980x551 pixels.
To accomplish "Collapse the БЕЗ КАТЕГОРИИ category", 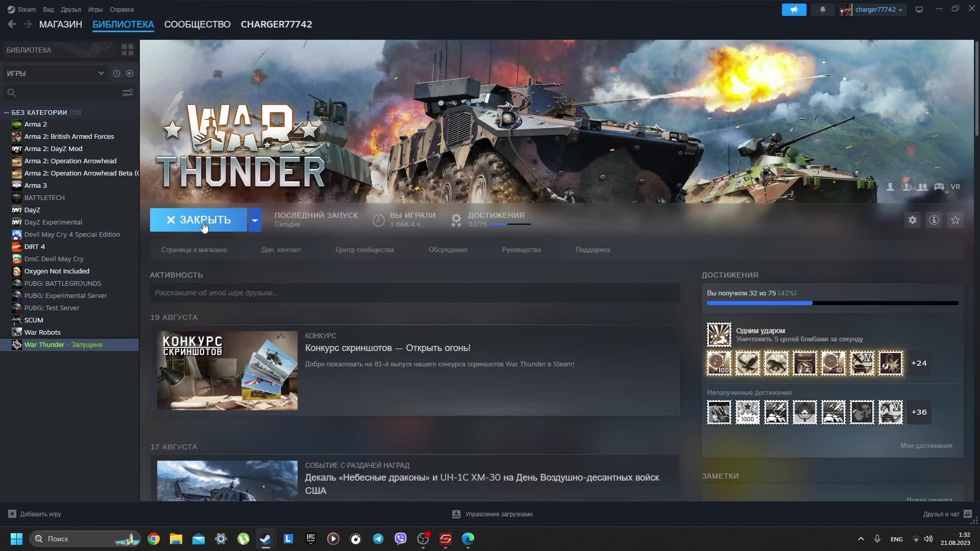I will click(x=7, y=112).
